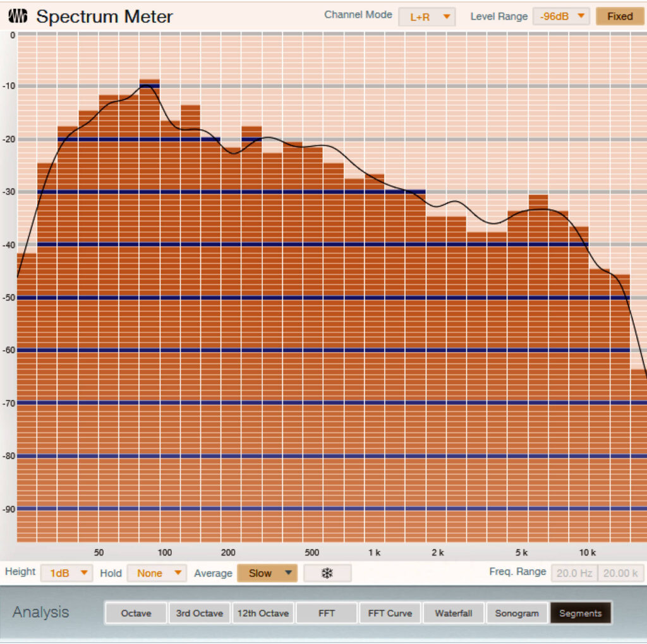Open the segment Height dropdown
The image size is (647, 644).
point(66,573)
